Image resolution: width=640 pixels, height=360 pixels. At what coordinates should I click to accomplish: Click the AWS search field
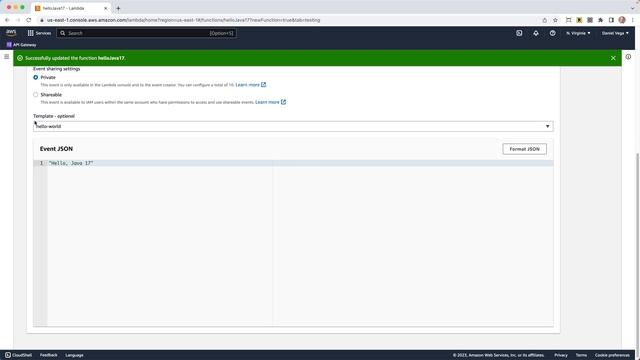coord(146,33)
